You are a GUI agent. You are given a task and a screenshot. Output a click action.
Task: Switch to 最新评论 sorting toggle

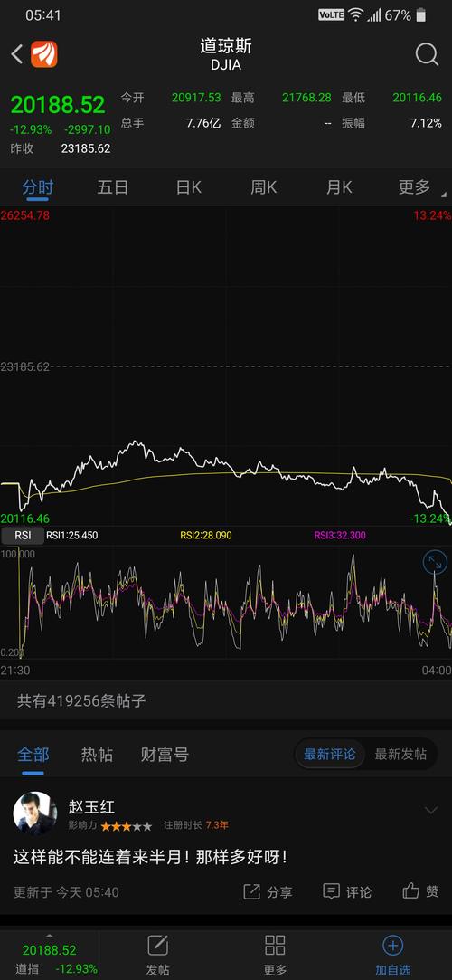[x=330, y=755]
